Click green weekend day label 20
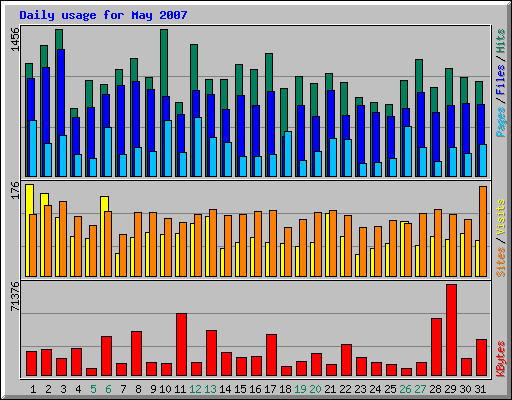512x400 pixels. click(x=315, y=389)
